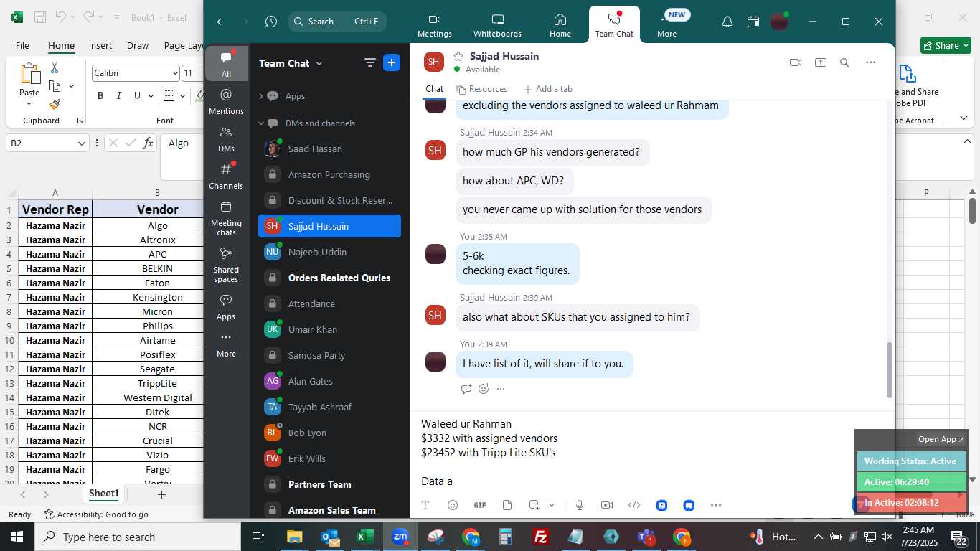Open Najeeb Uddin conversation
Image resolution: width=980 pixels, height=551 pixels.
(329, 252)
